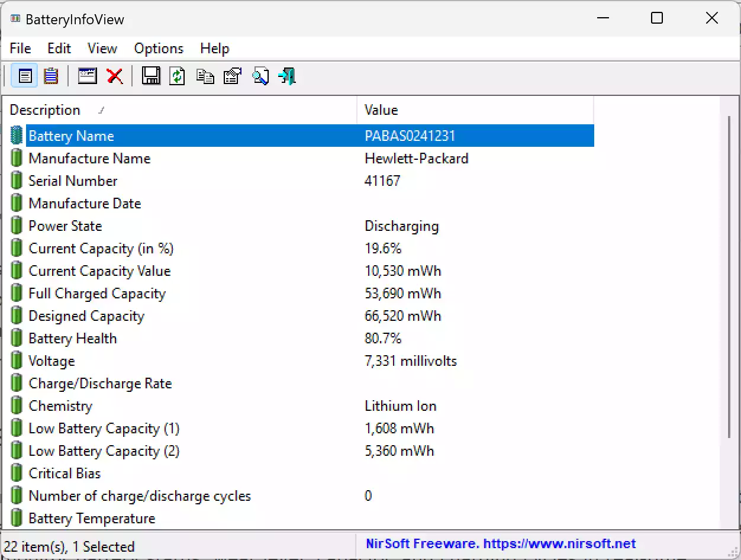
Task: Open the Help menu
Action: [214, 48]
